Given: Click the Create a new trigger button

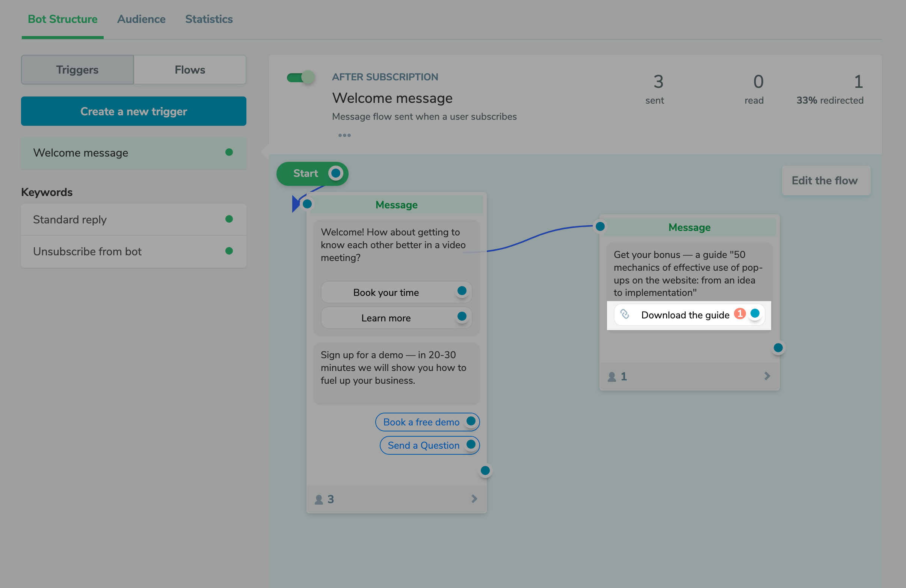Looking at the screenshot, I should coord(134,111).
